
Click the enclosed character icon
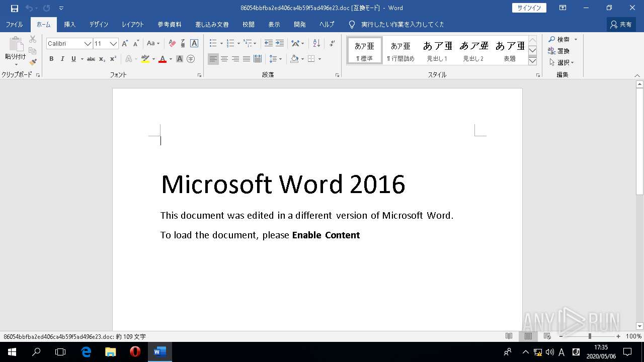click(191, 59)
